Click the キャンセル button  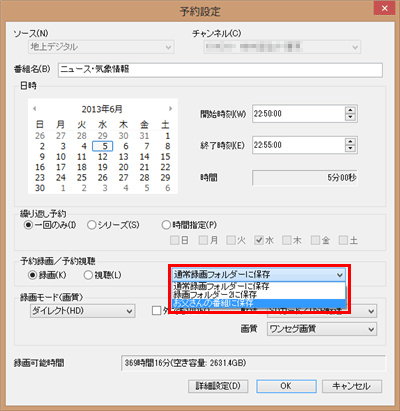(x=352, y=386)
